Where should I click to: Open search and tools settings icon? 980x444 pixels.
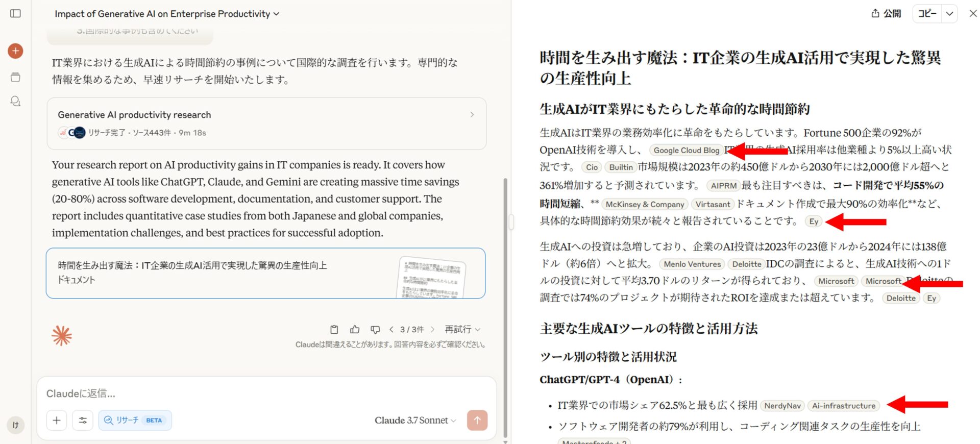point(83,420)
